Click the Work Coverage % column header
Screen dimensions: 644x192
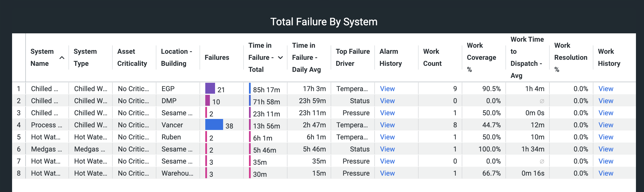tap(481, 57)
